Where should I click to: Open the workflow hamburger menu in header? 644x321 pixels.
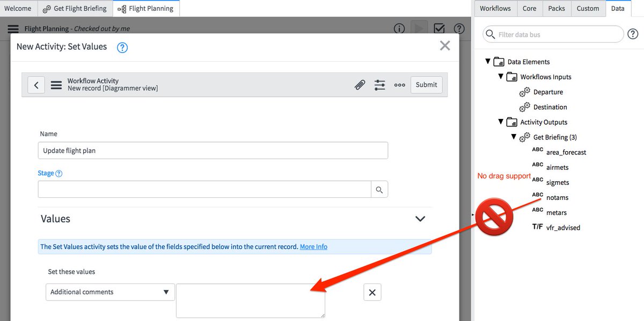(x=13, y=29)
